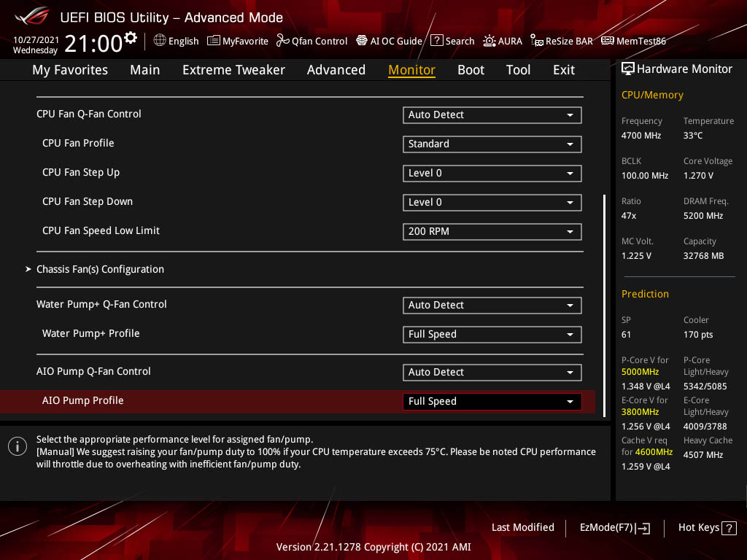Launch AI OC Guide icon
Image resolution: width=747 pixels, height=560 pixels.
[362, 41]
